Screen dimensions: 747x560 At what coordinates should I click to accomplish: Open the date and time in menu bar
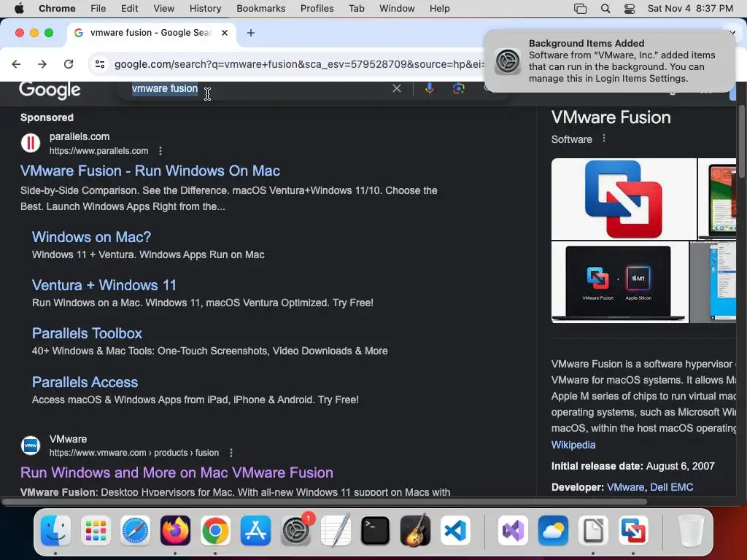[690, 8]
